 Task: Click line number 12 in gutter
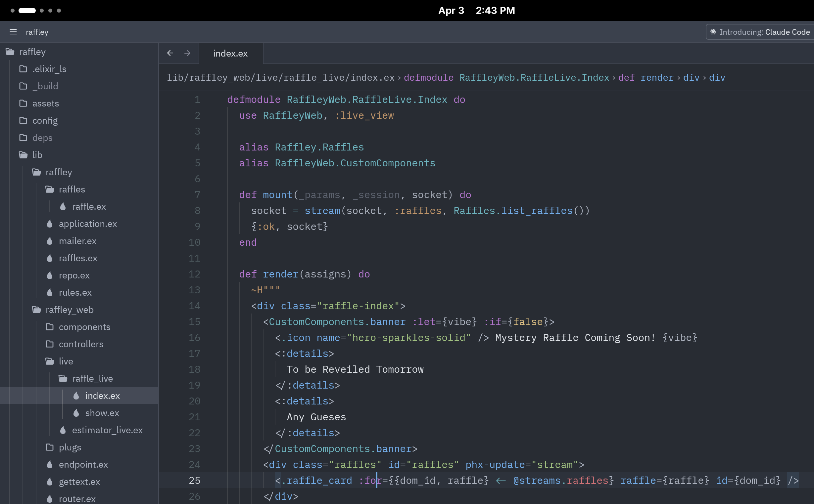pos(195,274)
